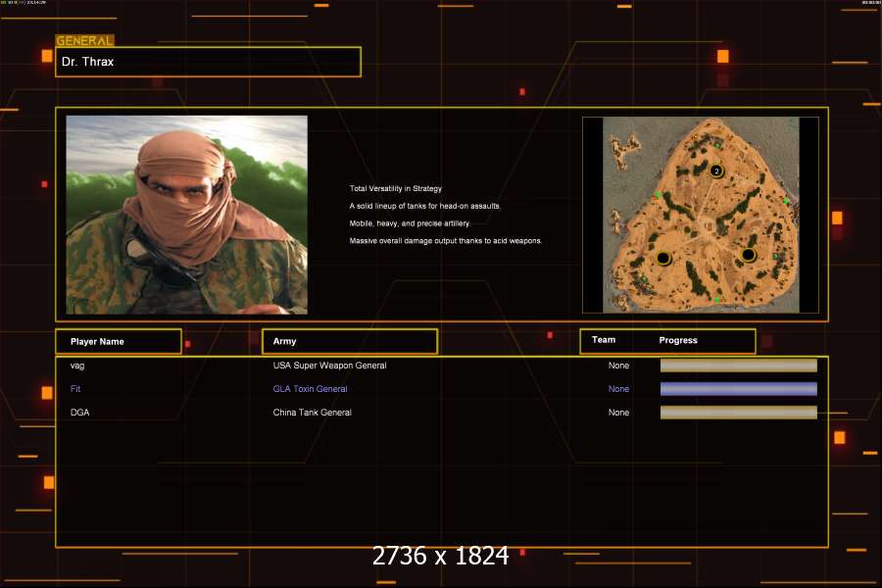This screenshot has height=588, width=882.
Task: Click the 'Massive overall damage output' line
Action: point(446,241)
